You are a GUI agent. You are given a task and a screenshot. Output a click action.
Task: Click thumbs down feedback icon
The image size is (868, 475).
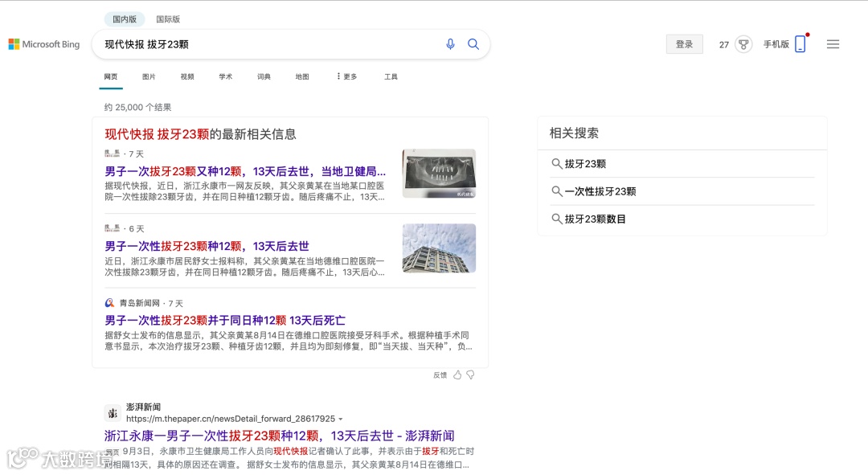pos(470,375)
